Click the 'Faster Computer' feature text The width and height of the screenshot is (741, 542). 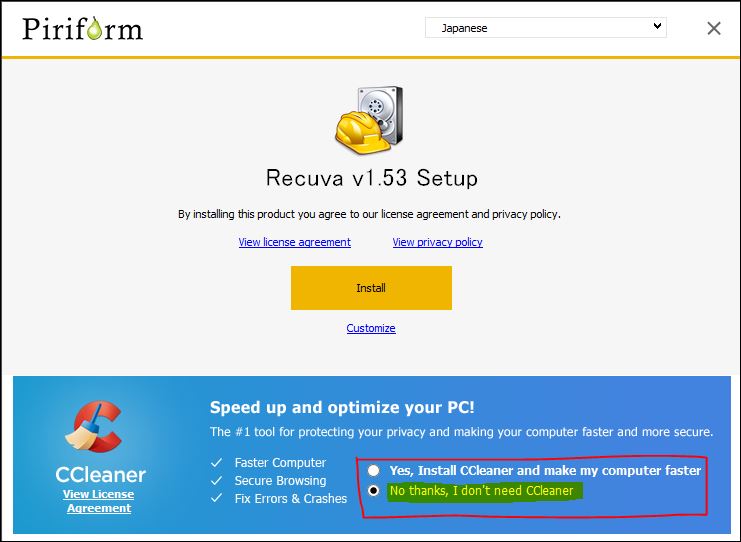click(280, 463)
